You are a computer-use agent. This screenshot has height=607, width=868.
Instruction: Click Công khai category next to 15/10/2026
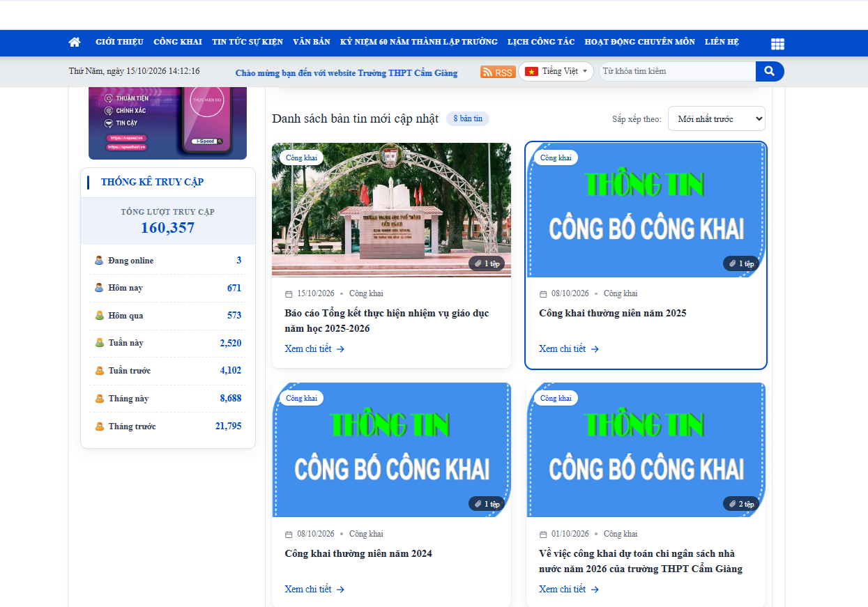click(x=366, y=294)
